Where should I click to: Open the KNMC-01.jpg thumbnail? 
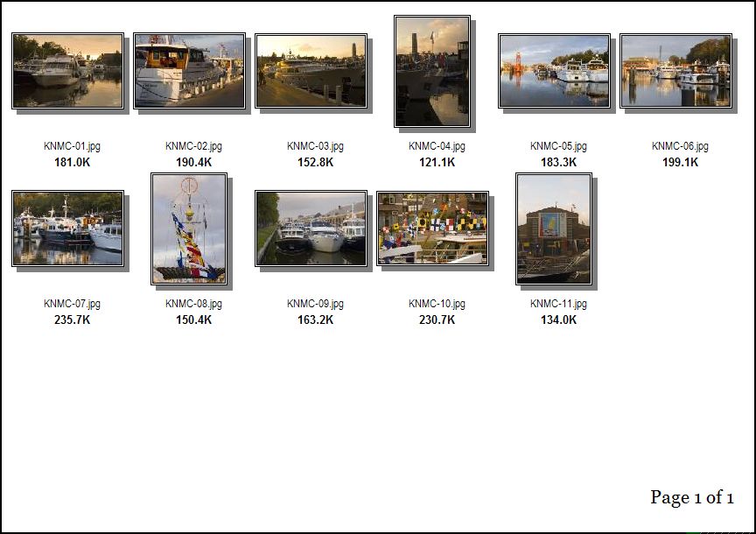[68, 72]
